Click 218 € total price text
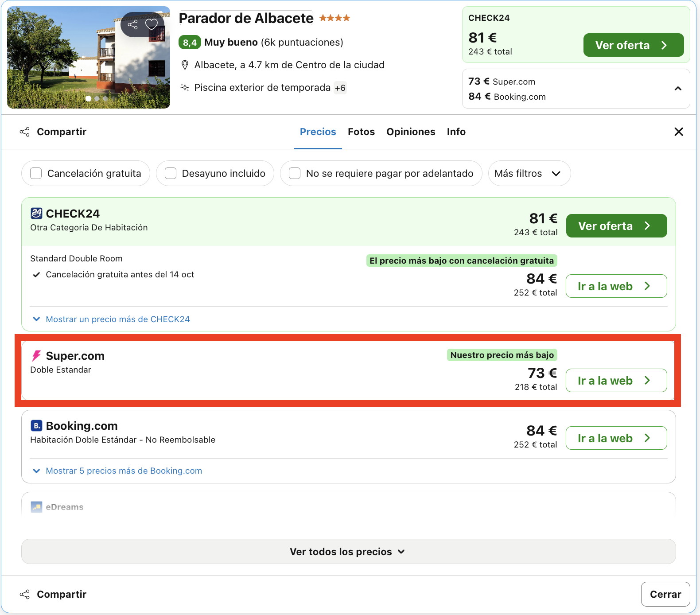The image size is (700, 615). [536, 387]
